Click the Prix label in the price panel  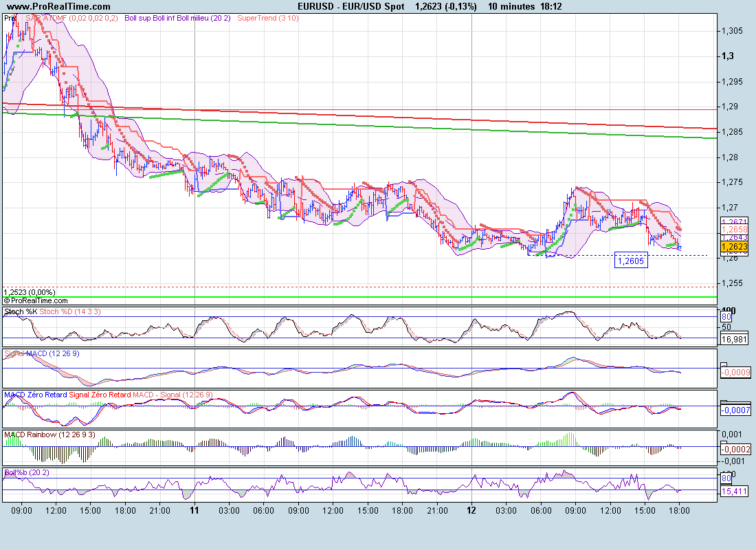(x=10, y=19)
